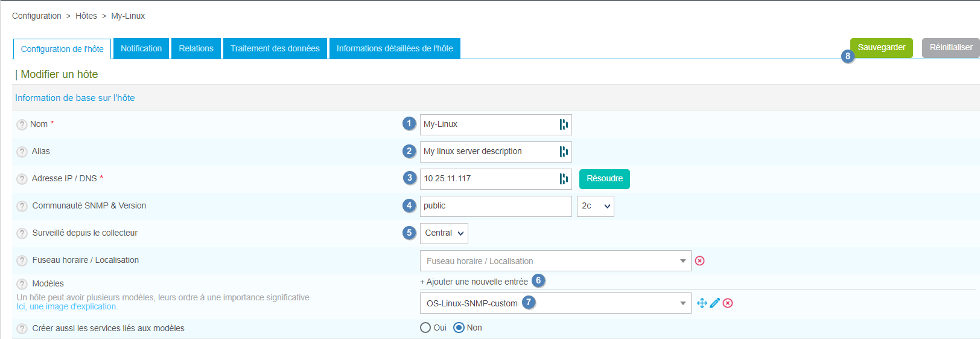Open the Traitement des données tab
This screenshot has height=339, width=980.
click(275, 48)
